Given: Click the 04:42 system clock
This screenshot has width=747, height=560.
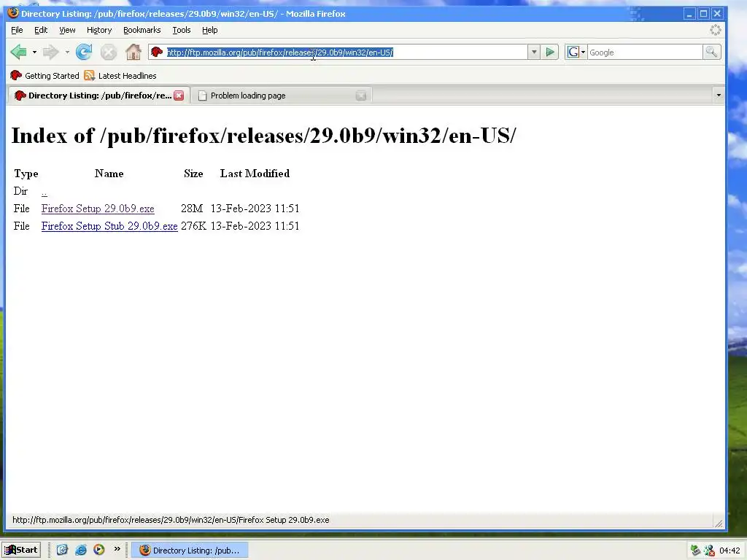Looking at the screenshot, I should click(729, 551).
